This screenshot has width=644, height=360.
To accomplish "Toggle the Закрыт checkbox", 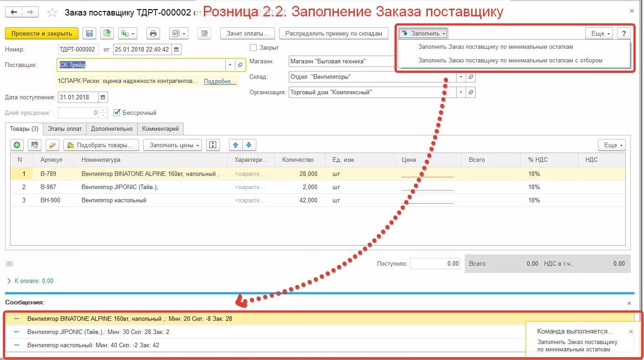I will pyautogui.click(x=254, y=47).
